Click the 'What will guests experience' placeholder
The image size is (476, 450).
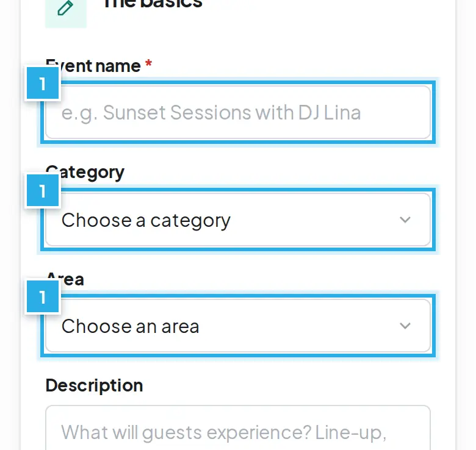point(224,432)
